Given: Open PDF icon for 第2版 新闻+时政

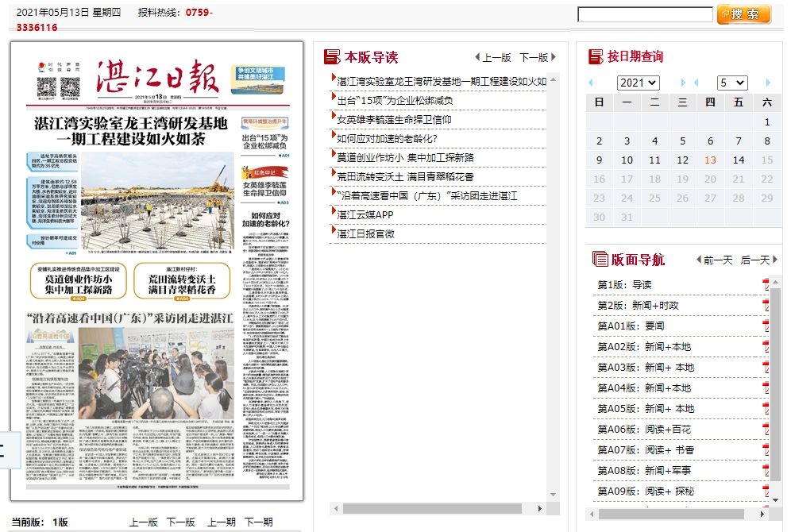Looking at the screenshot, I should [766, 305].
